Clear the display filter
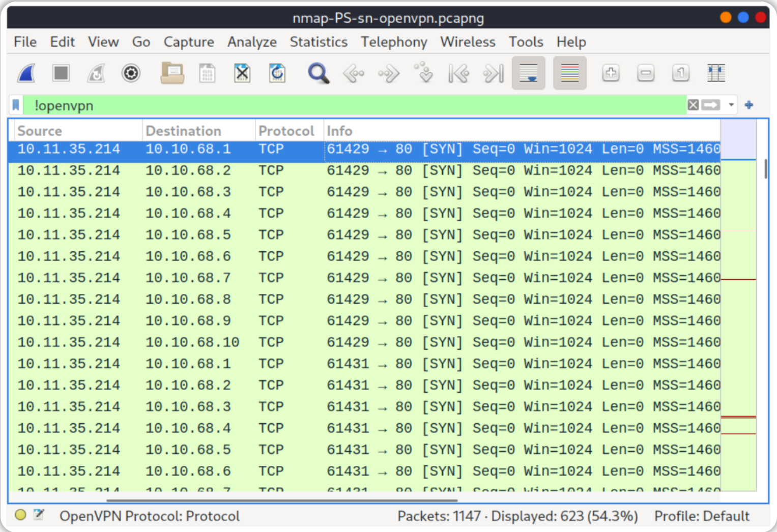This screenshot has width=777, height=532. click(693, 105)
